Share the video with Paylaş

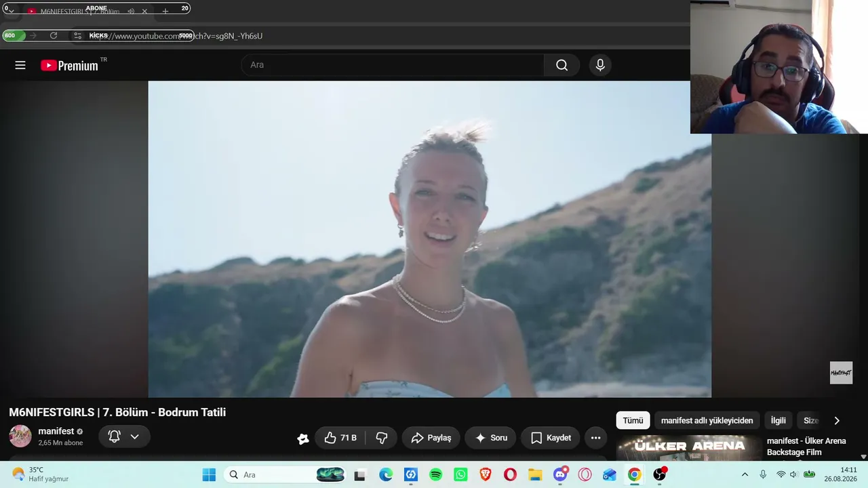[431, 438]
